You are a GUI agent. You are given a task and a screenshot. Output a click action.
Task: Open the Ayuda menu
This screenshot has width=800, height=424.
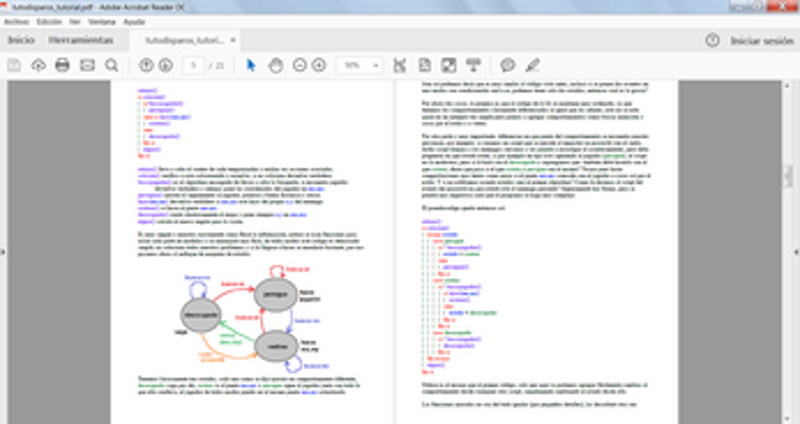[x=134, y=22]
